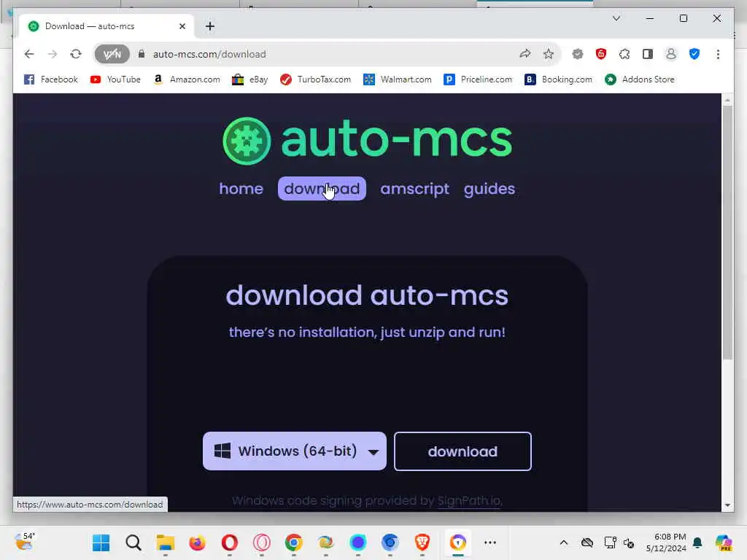This screenshot has width=747, height=560.
Task: Open the Addons Store bookmark
Action: (x=640, y=79)
